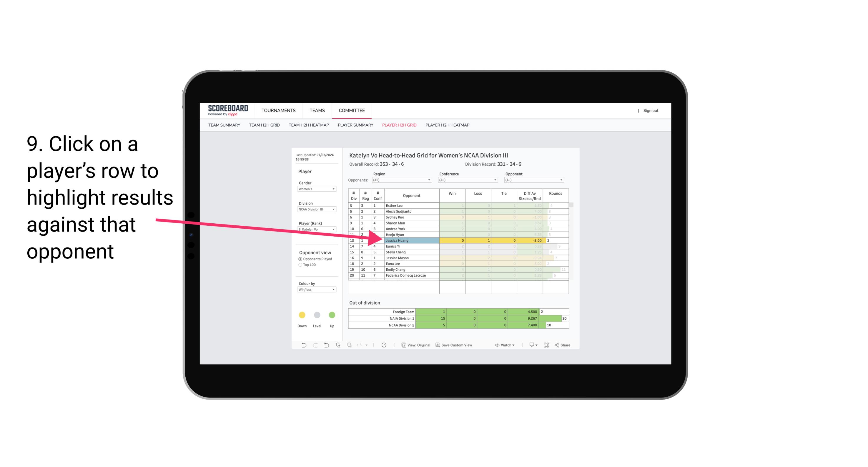The width and height of the screenshot is (868, 467).
Task: Click the PLAYER SUMMARY tab
Action: tap(355, 127)
